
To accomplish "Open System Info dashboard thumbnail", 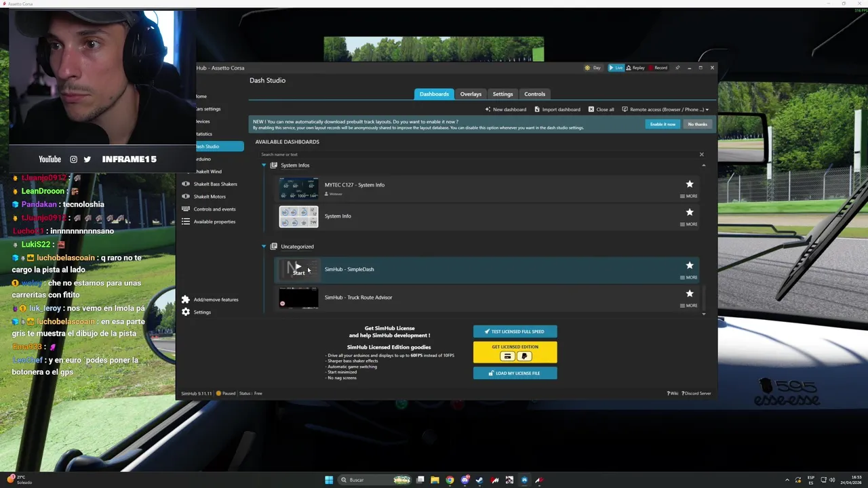I will [x=298, y=217].
